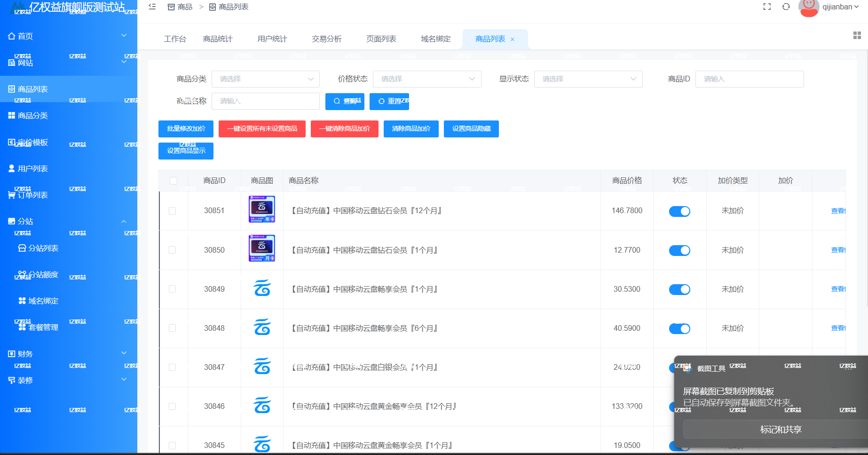This screenshot has width=868, height=455.
Task: Click the 商品 breadcrumb icon
Action: 171,7
